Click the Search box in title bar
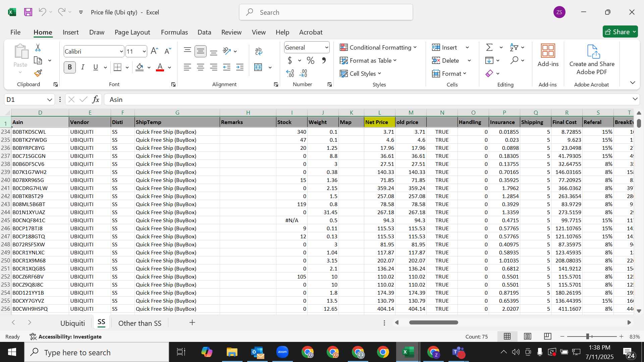Viewport: 644px width, 362px height. point(326,12)
